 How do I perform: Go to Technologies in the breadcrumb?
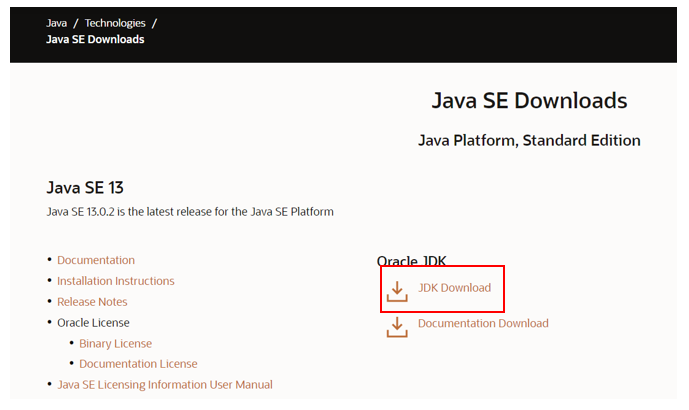[x=115, y=23]
